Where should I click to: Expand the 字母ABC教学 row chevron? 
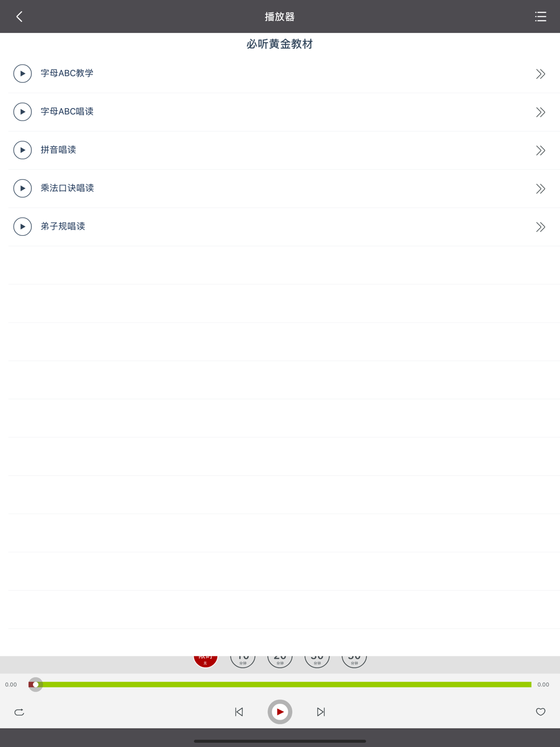coord(540,74)
